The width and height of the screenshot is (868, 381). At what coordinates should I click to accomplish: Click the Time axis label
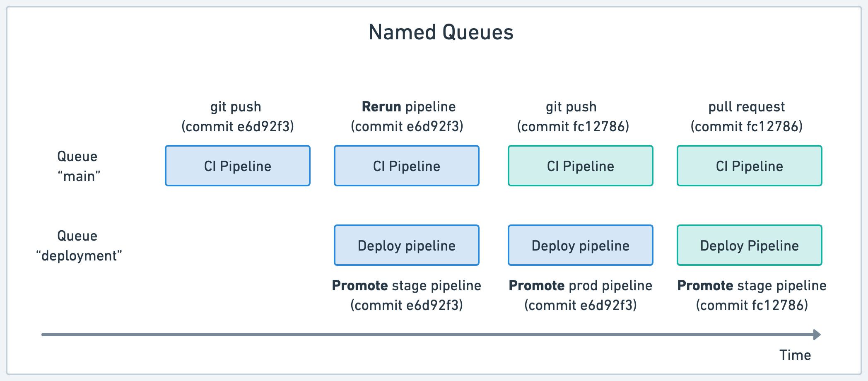(795, 355)
